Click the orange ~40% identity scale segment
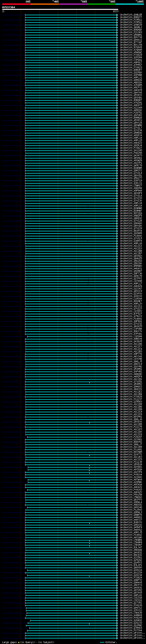Viewport: 146px width, 644px height. click(x=45, y=4)
